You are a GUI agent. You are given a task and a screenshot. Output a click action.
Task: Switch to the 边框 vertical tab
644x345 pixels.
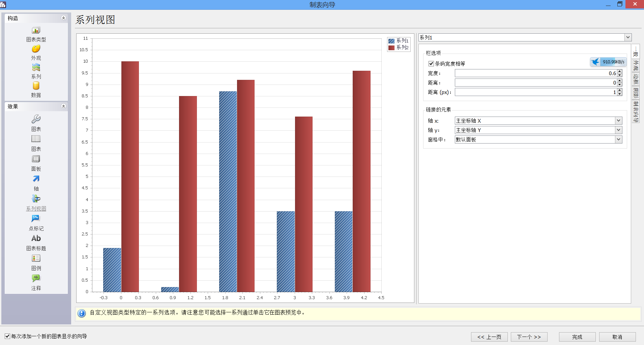(x=636, y=80)
